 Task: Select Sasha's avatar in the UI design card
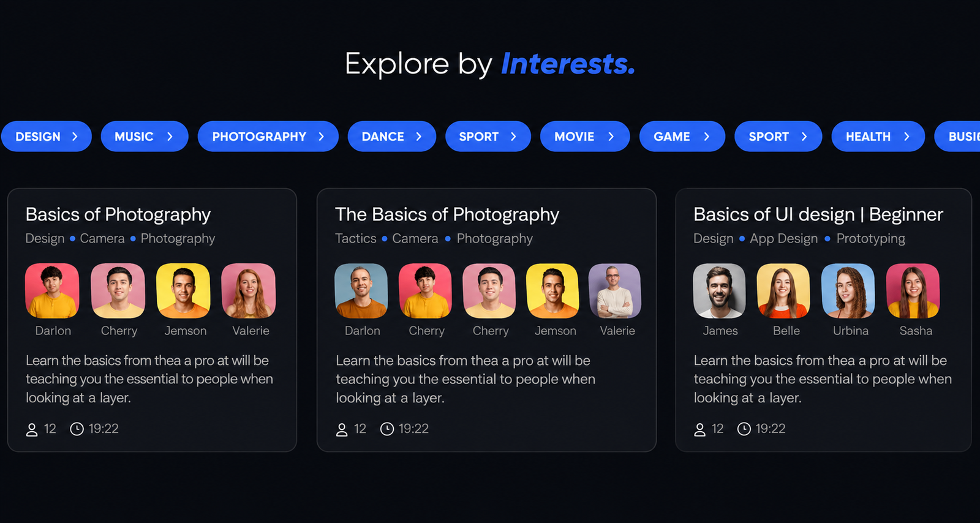point(913,291)
